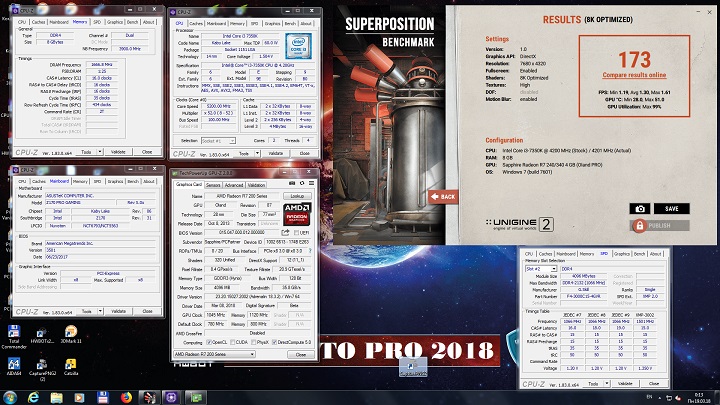Click the clock in the system tray

[700, 398]
